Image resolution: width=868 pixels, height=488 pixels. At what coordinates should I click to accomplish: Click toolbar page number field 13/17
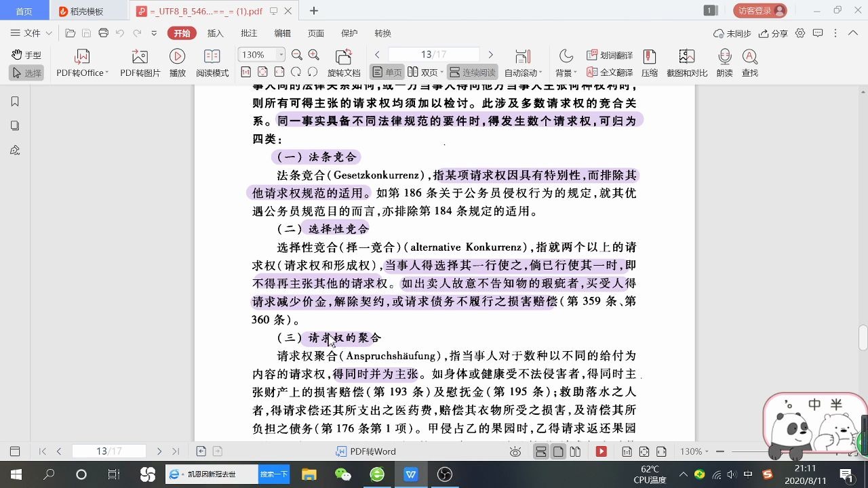click(x=434, y=55)
